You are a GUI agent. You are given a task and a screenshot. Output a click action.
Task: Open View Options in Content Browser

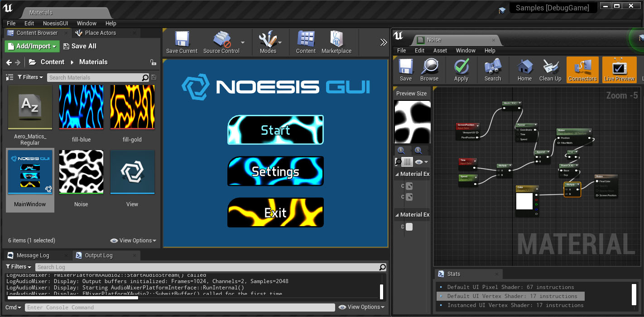click(x=133, y=241)
